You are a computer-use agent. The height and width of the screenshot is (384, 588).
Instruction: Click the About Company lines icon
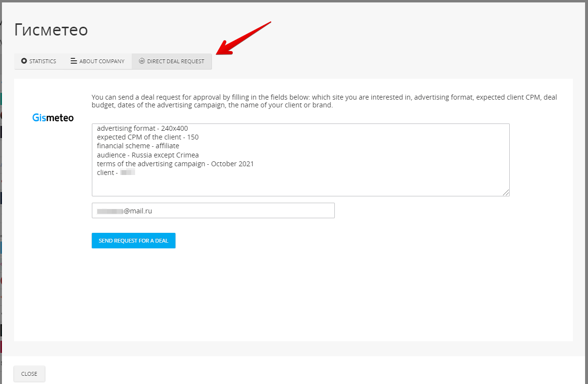tap(73, 61)
